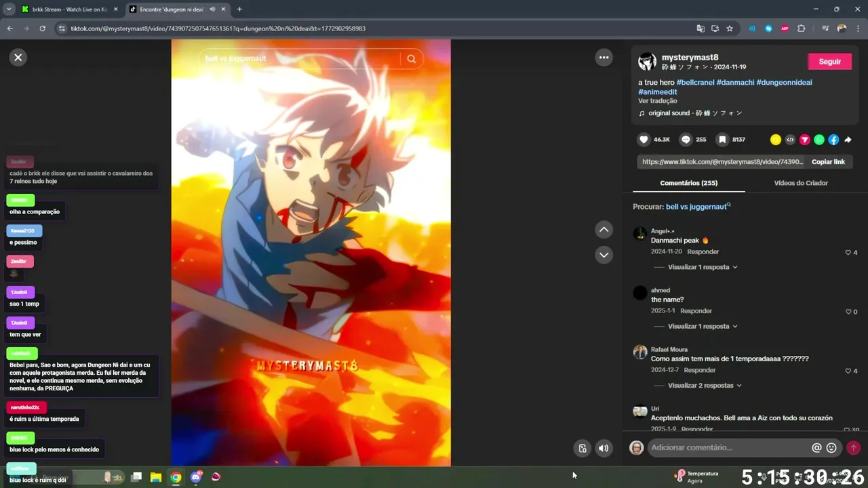The width and height of the screenshot is (868, 488).
Task: Click Ver tradução under the caption
Action: tap(657, 101)
